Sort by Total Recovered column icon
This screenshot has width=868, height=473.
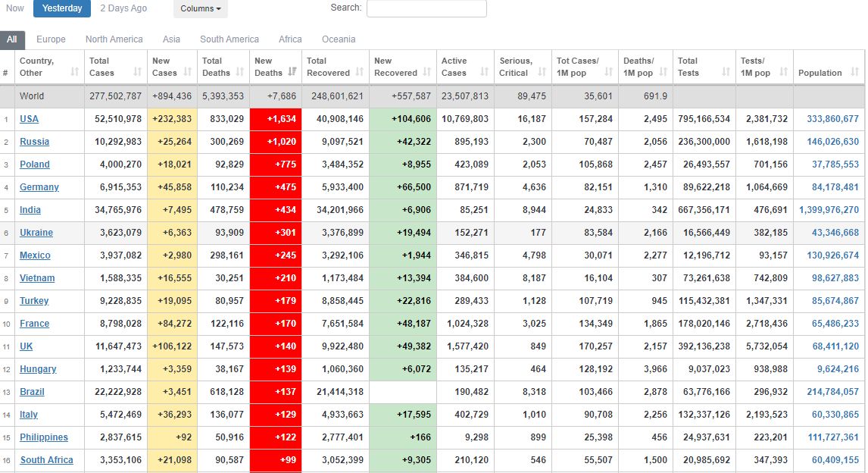(x=360, y=73)
